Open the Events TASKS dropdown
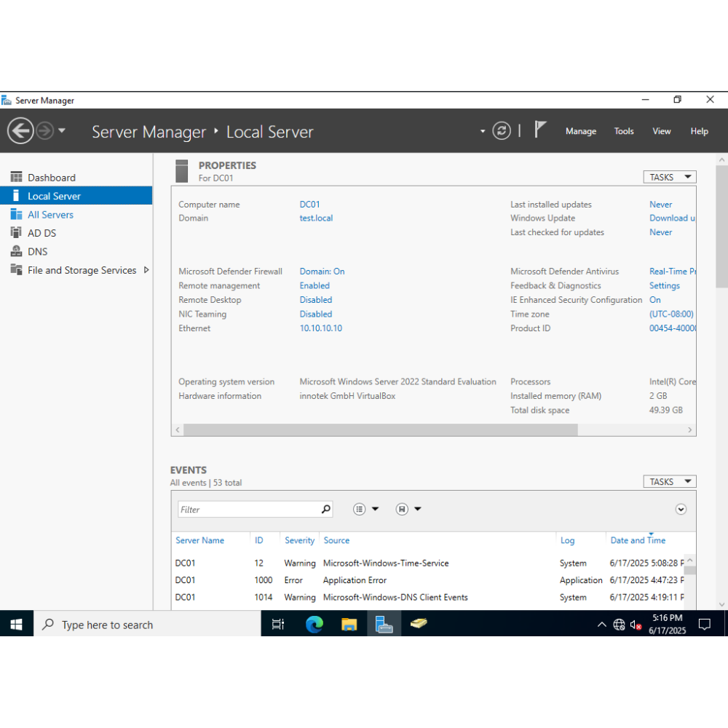Image resolution: width=728 pixels, height=728 pixels. pyautogui.click(x=670, y=482)
